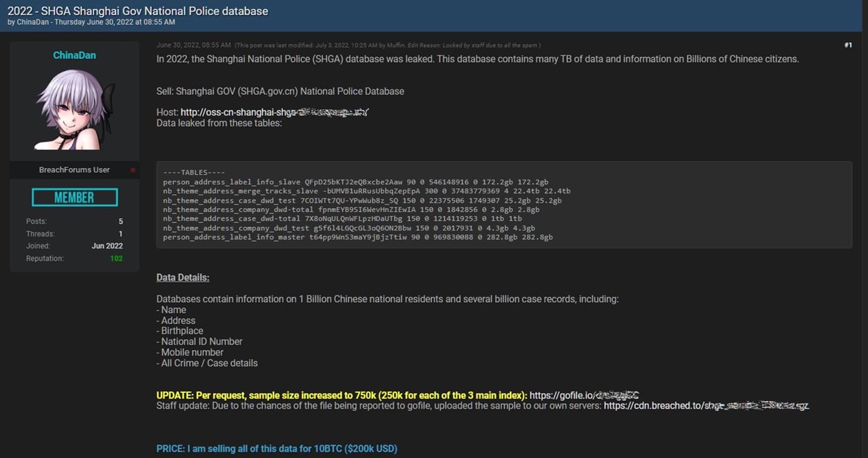Click the Sell: Shanghai GOV National Police Database line
868x458 pixels.
280,91
